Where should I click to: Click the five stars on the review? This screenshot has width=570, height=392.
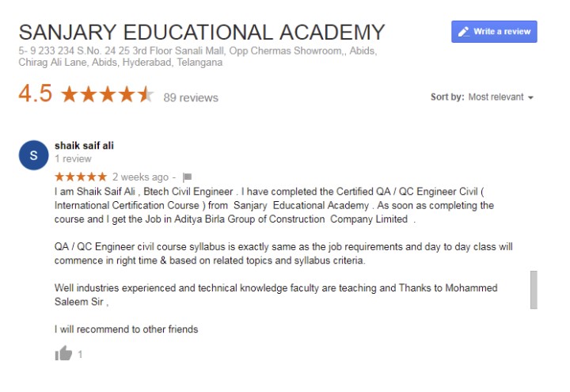pos(80,177)
